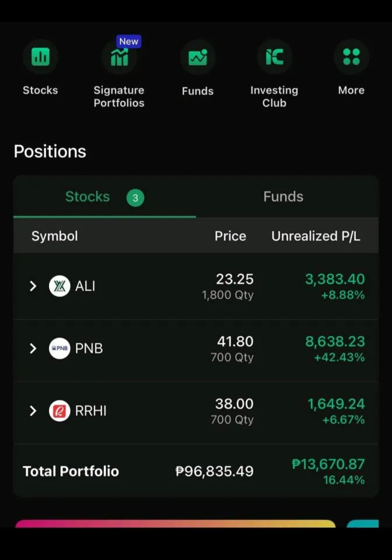This screenshot has height=560, width=392.
Task: Open the More four-dot menu icon
Action: pyautogui.click(x=351, y=57)
